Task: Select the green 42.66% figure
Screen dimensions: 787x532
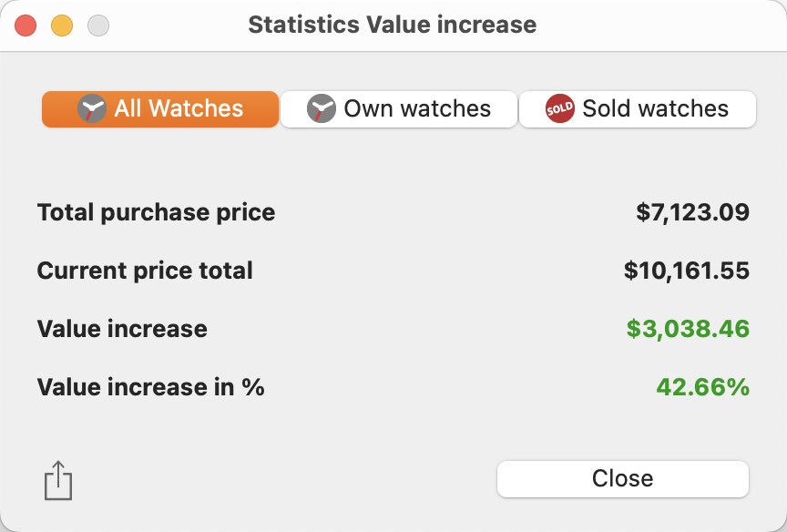Action: click(703, 387)
